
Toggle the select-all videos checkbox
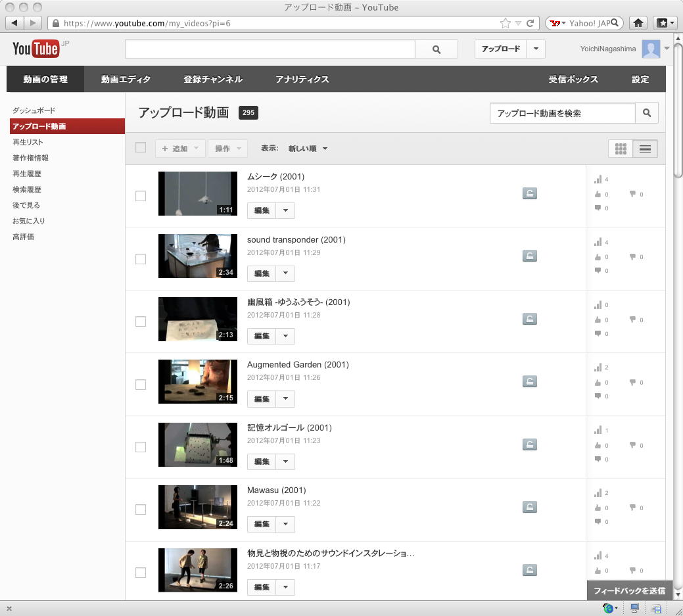tap(141, 147)
